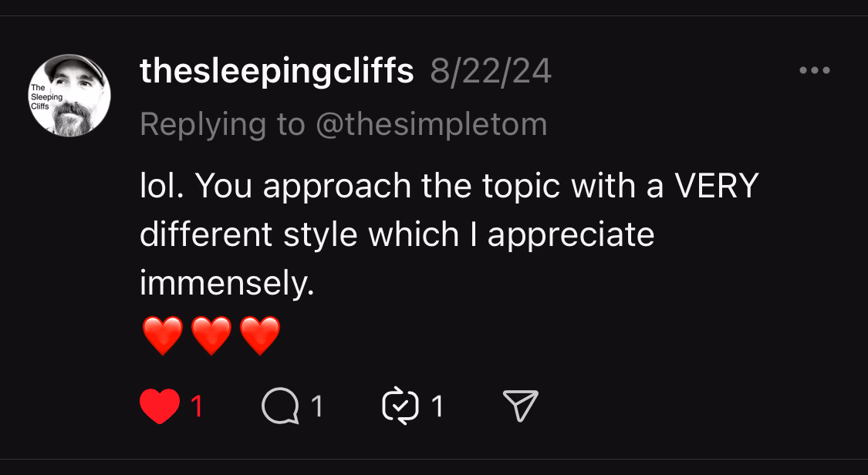Unlike the post by tapping the red heart

tap(158, 406)
